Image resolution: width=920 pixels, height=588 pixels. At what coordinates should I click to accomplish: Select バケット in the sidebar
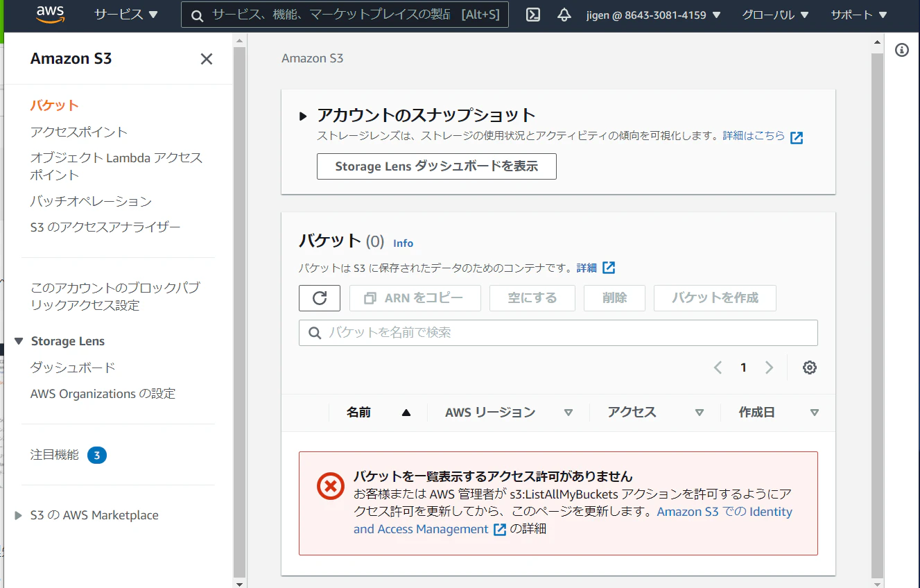coord(55,105)
